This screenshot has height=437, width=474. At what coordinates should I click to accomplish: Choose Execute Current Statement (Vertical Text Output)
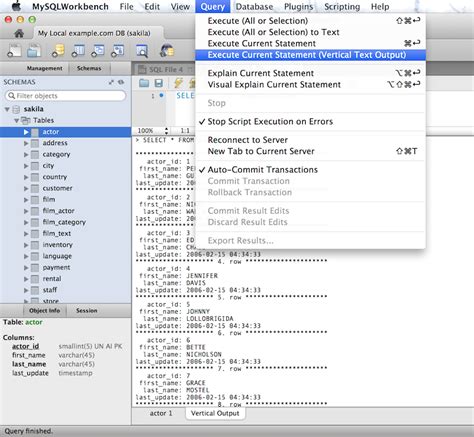click(310, 55)
